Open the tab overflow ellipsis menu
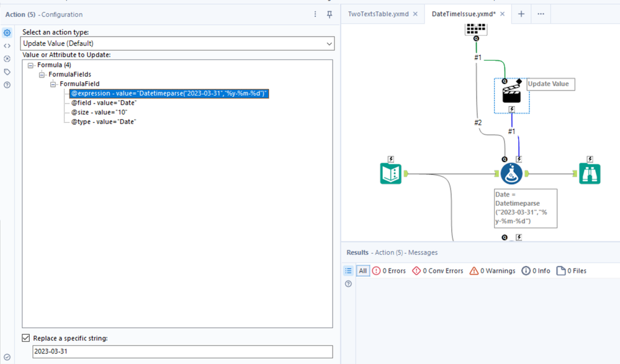The height and width of the screenshot is (364, 620). pos(541,14)
